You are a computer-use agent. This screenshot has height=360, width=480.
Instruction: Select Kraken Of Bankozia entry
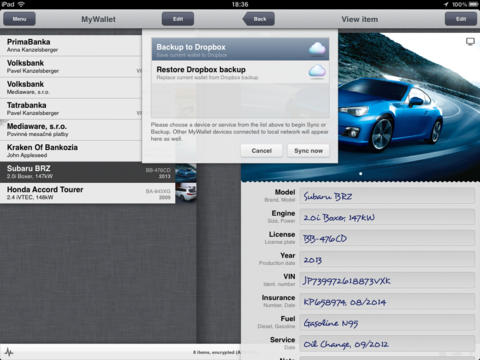tap(71, 151)
